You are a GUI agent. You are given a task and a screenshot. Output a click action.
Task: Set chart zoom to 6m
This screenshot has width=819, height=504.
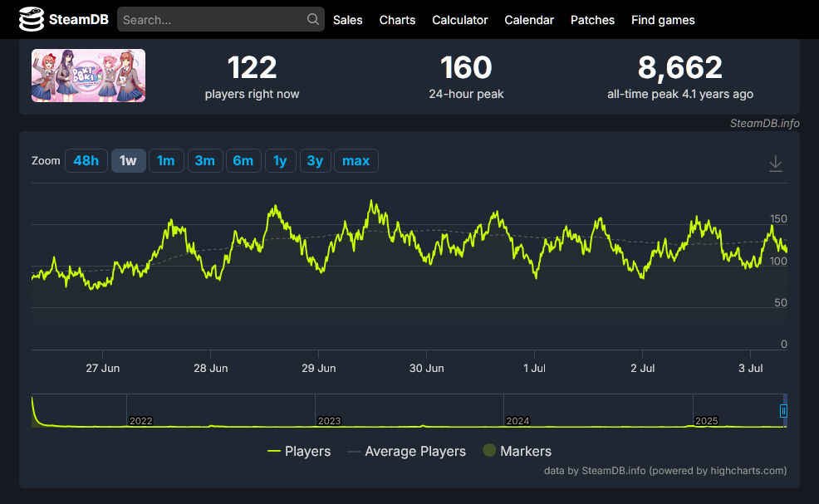[x=243, y=161]
